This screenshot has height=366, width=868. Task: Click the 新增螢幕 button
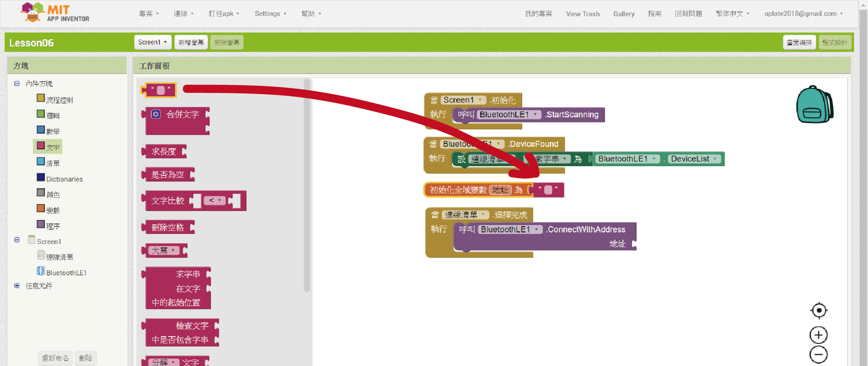click(x=191, y=42)
